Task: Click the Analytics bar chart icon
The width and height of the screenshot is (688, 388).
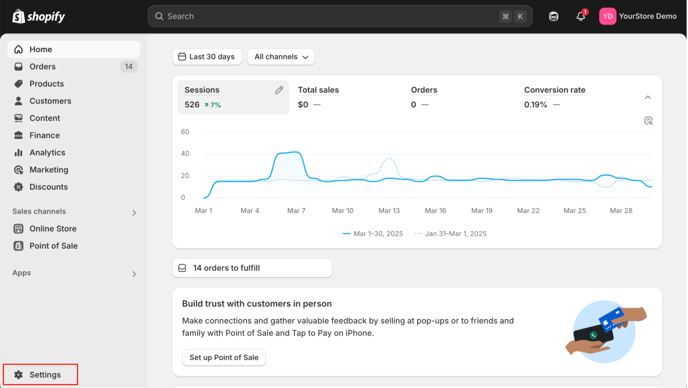Action: (x=18, y=152)
